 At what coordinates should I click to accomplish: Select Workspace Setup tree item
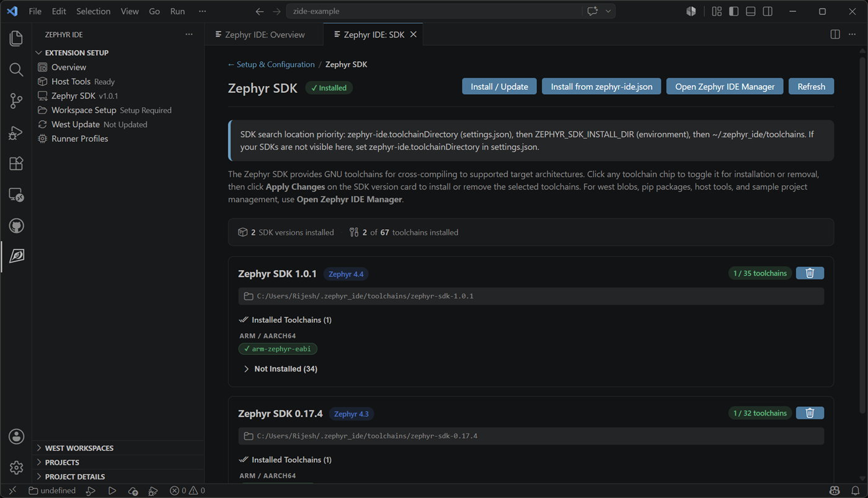click(118, 110)
